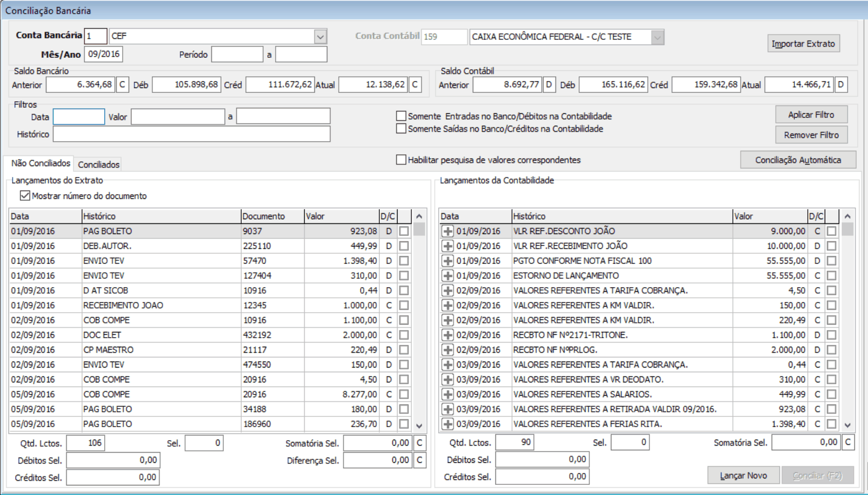The height and width of the screenshot is (495, 868).
Task: Open the Conta Bancária CEF dropdown
Action: click(x=320, y=36)
